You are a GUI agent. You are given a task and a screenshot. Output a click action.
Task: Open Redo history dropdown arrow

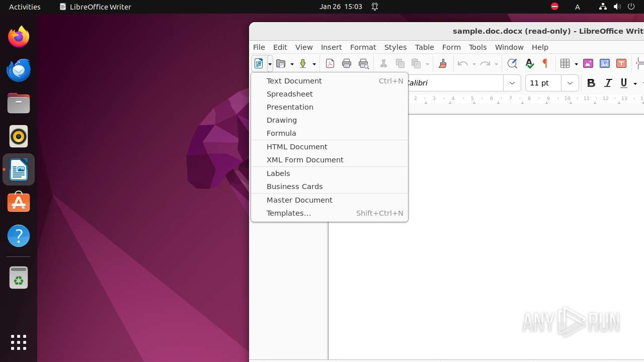496,64
